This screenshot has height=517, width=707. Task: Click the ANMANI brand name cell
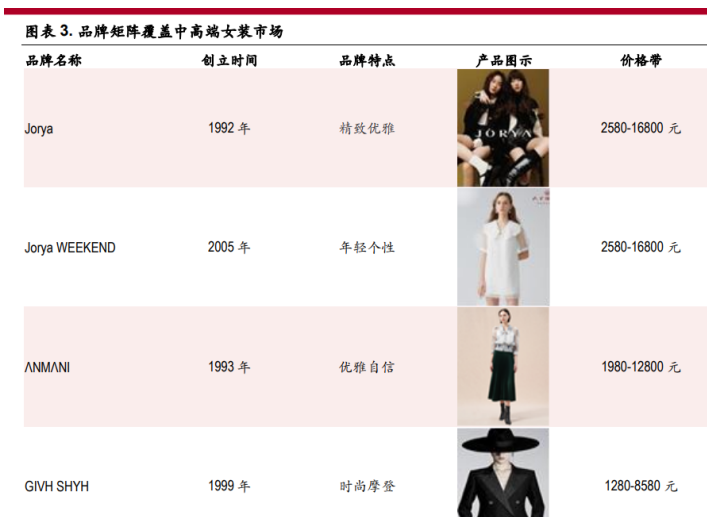click(47, 367)
